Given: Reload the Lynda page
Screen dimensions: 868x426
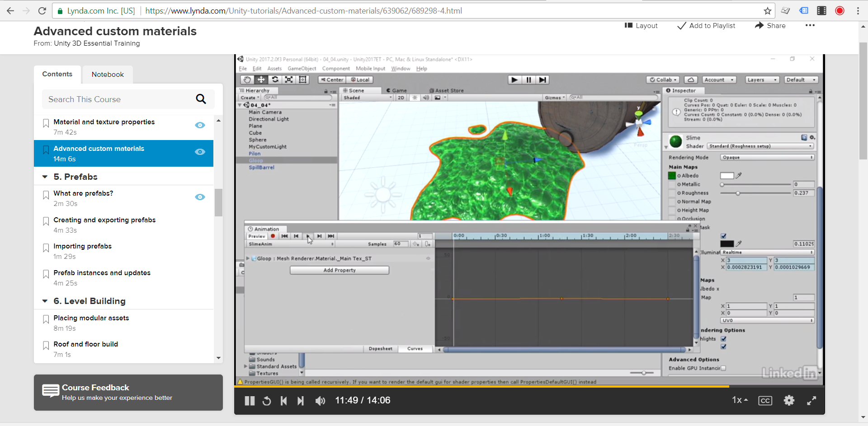Looking at the screenshot, I should click(x=42, y=11).
